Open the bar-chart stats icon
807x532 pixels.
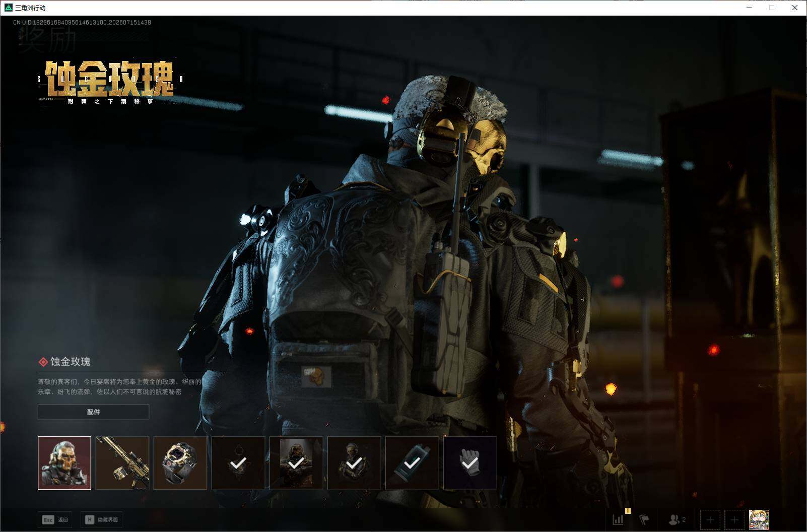click(618, 519)
